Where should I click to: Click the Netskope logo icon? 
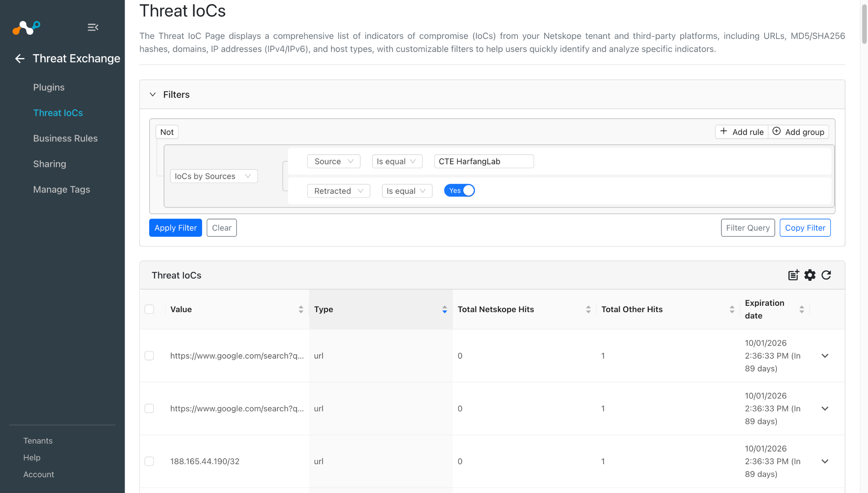coord(26,28)
